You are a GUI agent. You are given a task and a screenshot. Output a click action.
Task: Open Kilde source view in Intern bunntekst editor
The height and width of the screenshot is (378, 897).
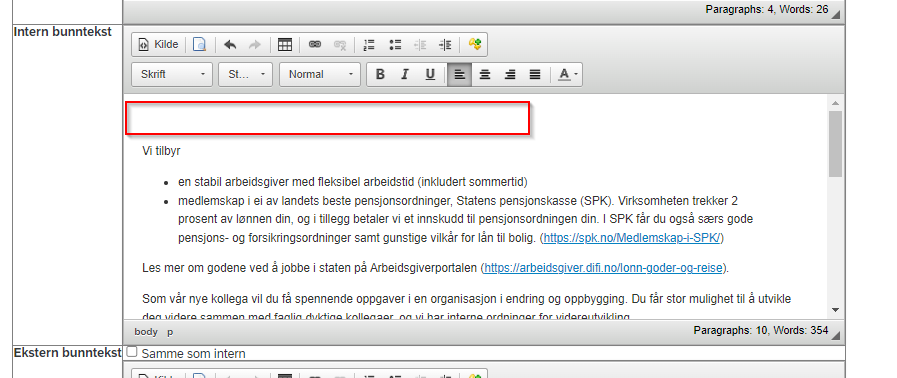[x=159, y=45]
